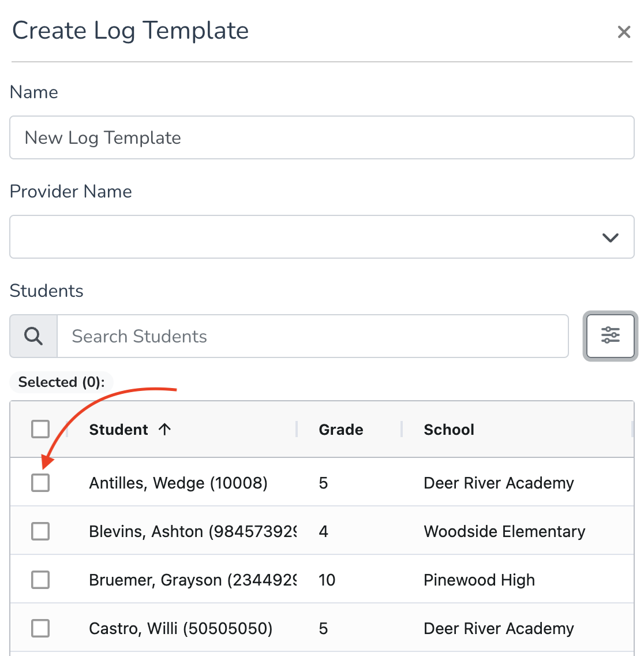Open the Provider Name combo box
The image size is (644, 656).
(x=321, y=237)
